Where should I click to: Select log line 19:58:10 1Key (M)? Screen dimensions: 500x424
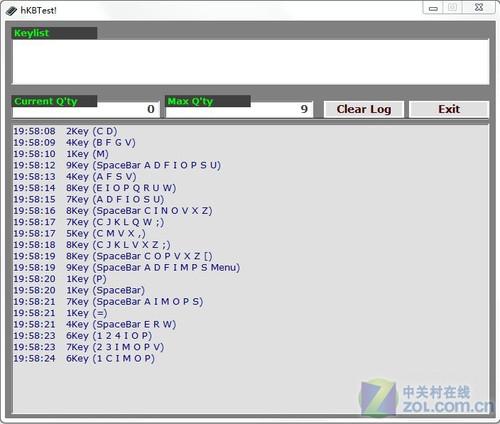click(x=61, y=154)
